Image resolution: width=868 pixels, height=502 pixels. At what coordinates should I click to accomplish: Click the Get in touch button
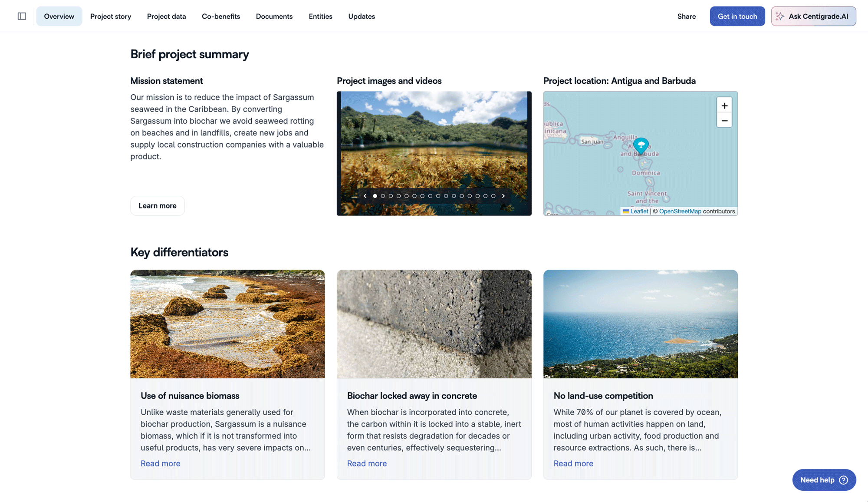[737, 16]
